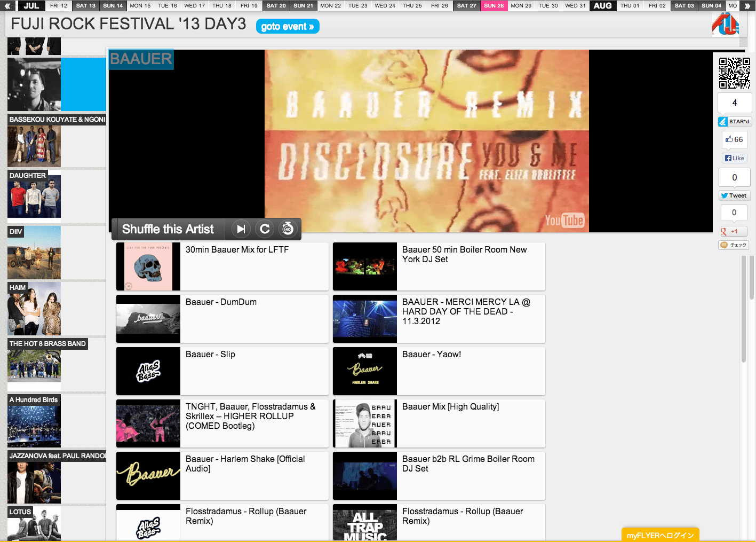The width and height of the screenshot is (756, 542).
Task: Open the BASSEKOU KOUYATE & NGONI artist thumbnail
Action: pyautogui.click(x=34, y=140)
